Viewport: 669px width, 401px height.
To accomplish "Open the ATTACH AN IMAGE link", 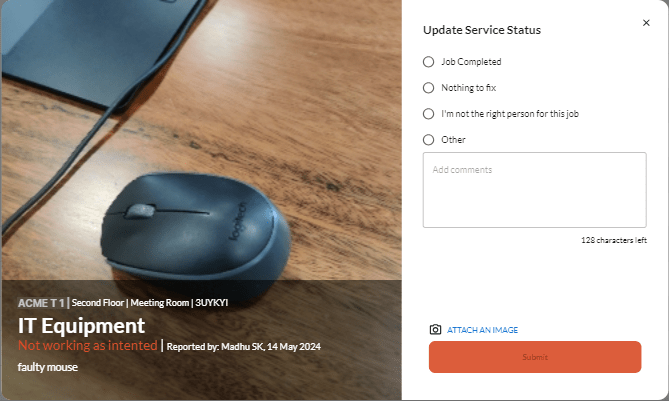I will pos(482,330).
